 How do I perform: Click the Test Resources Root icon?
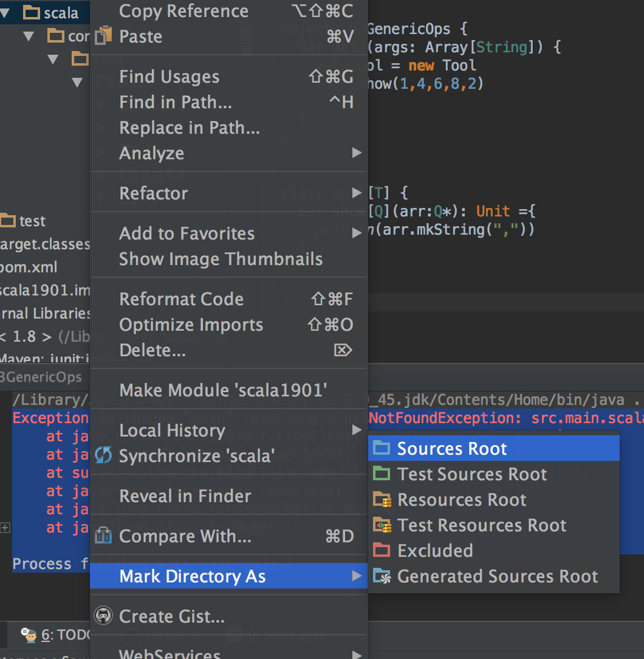tap(383, 525)
